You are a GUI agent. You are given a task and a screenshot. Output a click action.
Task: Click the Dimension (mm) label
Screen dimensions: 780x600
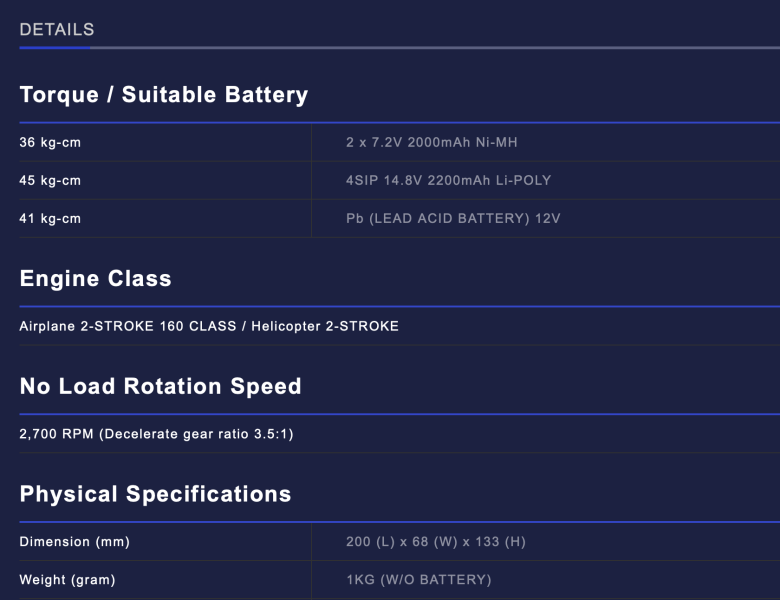click(75, 542)
